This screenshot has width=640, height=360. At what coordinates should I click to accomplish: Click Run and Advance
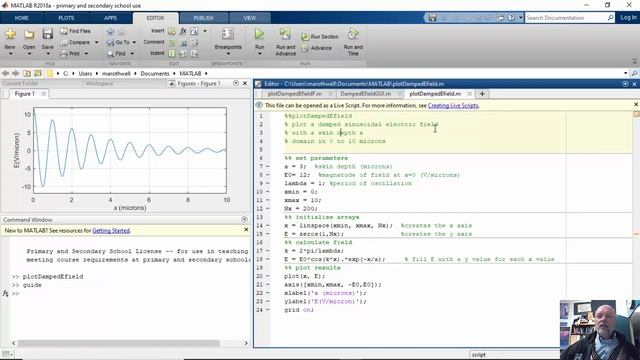click(285, 42)
